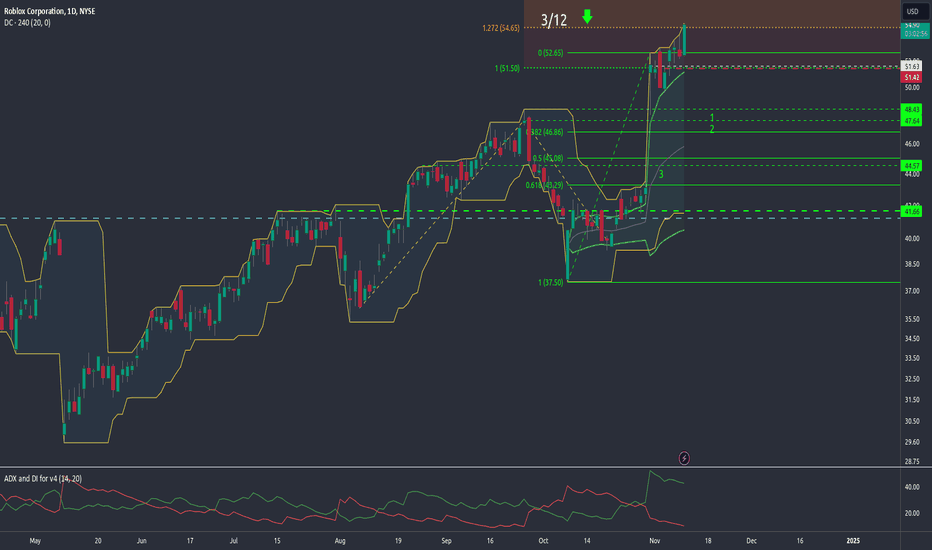Click the May label on time axis
Screen dimensions: 932x550
click(x=35, y=540)
